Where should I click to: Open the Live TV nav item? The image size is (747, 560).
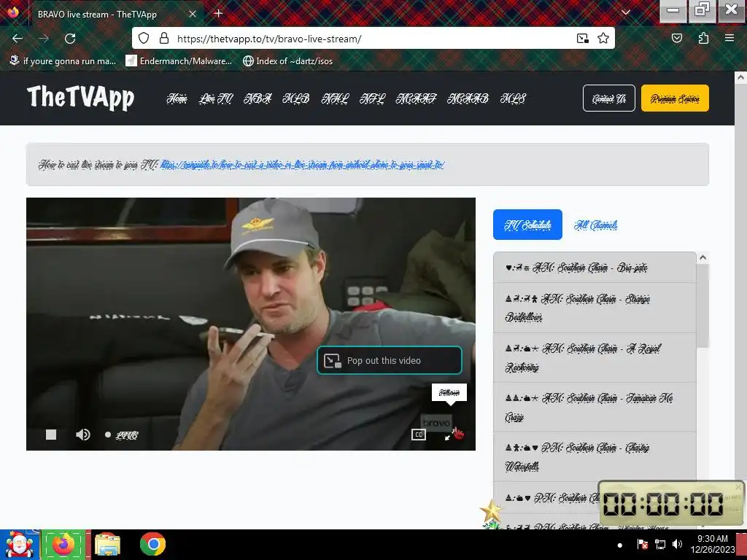216,98
